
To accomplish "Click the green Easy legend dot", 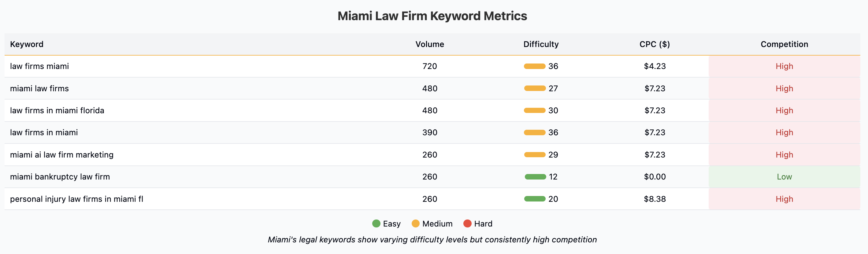I will [x=376, y=224].
